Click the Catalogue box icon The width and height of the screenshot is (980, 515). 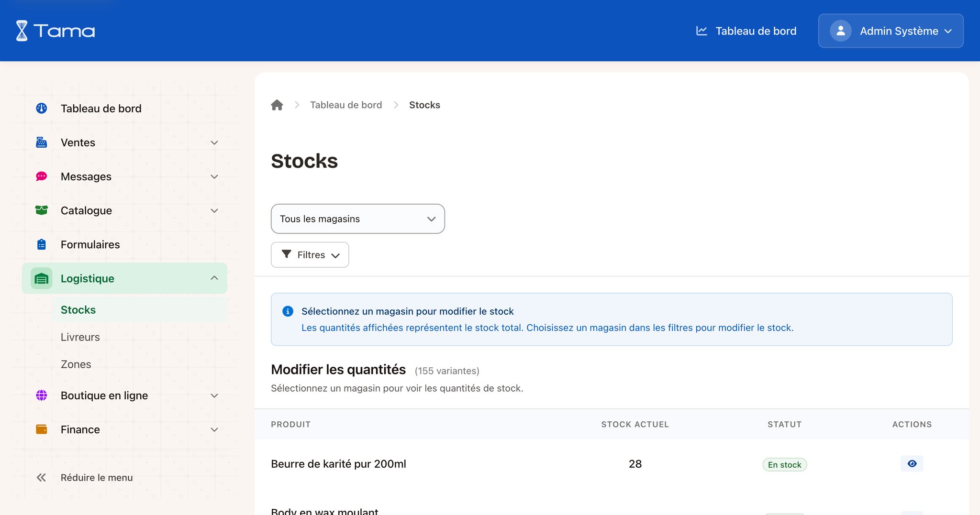pos(42,210)
